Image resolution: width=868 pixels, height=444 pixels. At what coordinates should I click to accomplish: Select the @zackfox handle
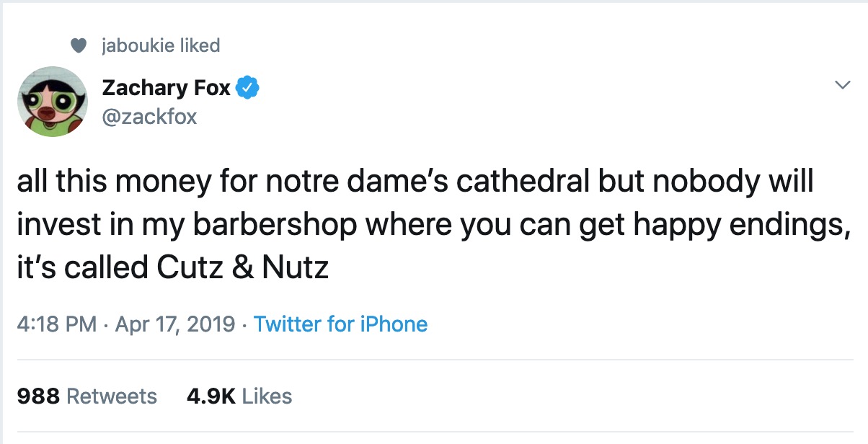(x=149, y=116)
